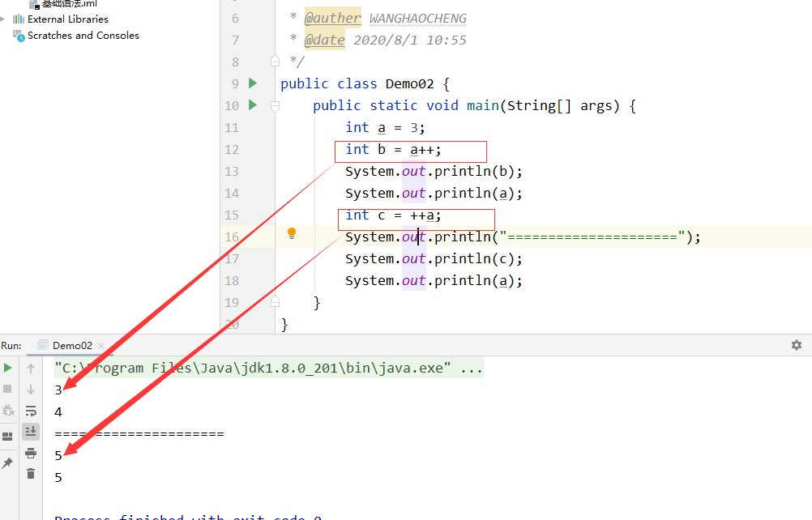Close the Demo02 run tab

pyautogui.click(x=101, y=346)
